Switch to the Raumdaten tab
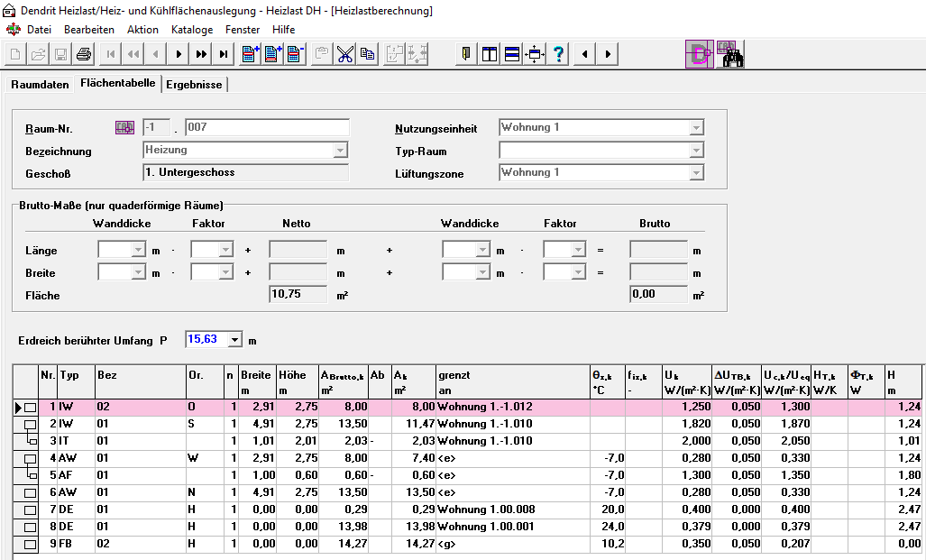Image resolution: width=926 pixels, height=560 pixels. [41, 85]
